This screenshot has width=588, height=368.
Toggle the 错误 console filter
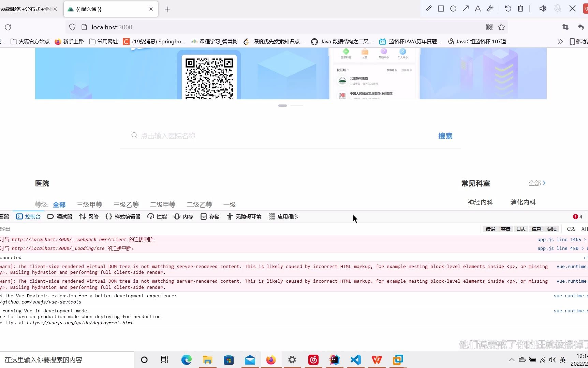point(490,229)
